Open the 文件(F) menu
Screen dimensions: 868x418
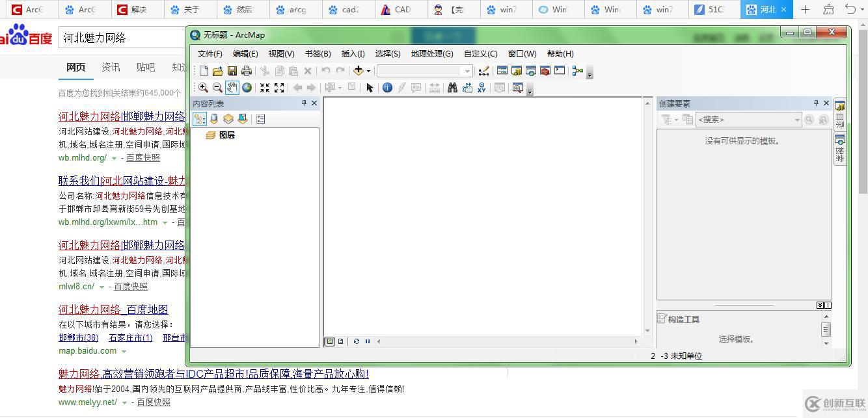click(210, 54)
